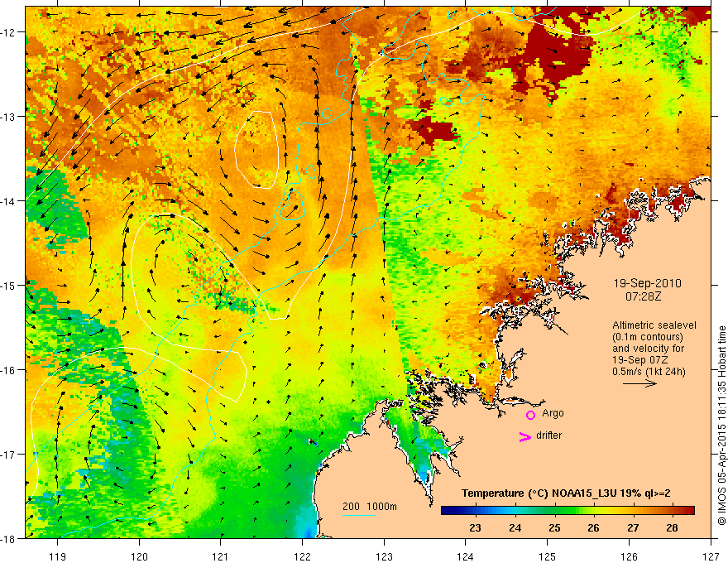Image resolution: width=728 pixels, height=563 pixels.
Task: Click the 'Argo' legend label
Action: [x=553, y=413]
